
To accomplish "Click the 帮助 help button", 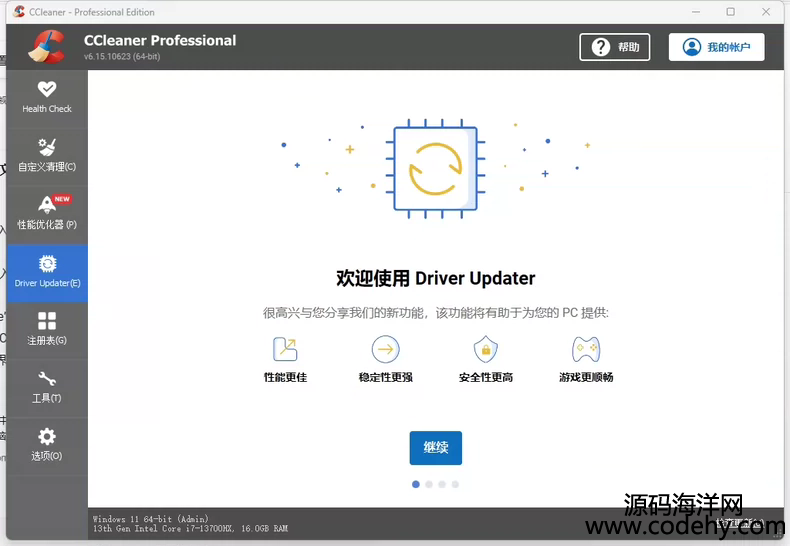I will click(614, 47).
